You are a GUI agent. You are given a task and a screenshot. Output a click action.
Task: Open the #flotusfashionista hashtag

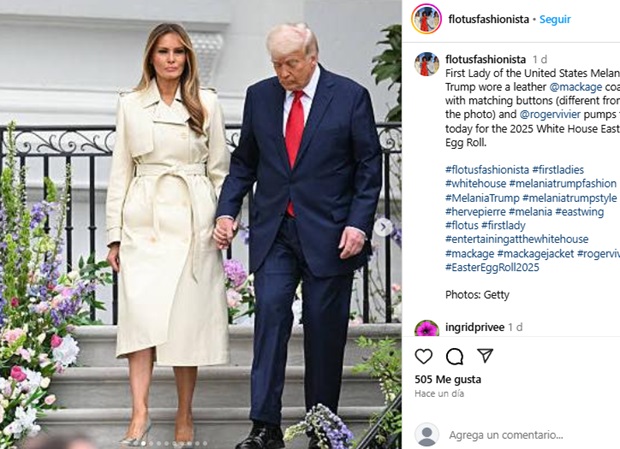(x=487, y=170)
